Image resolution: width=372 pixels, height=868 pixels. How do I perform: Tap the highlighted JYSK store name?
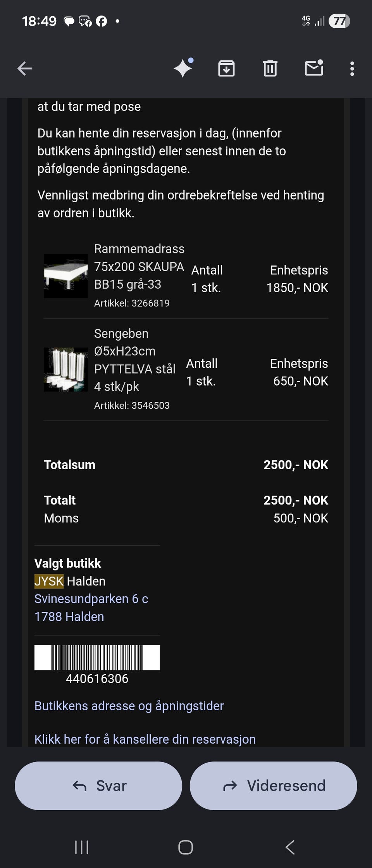click(x=49, y=581)
